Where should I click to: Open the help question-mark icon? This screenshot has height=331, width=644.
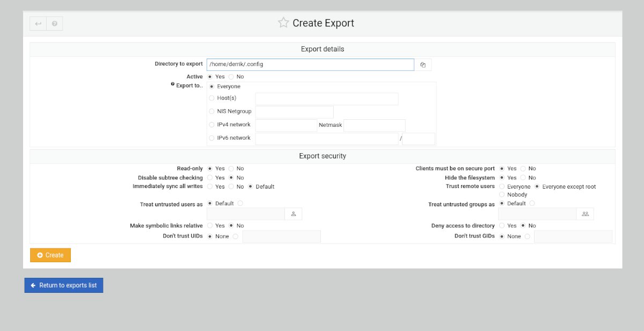pyautogui.click(x=55, y=24)
